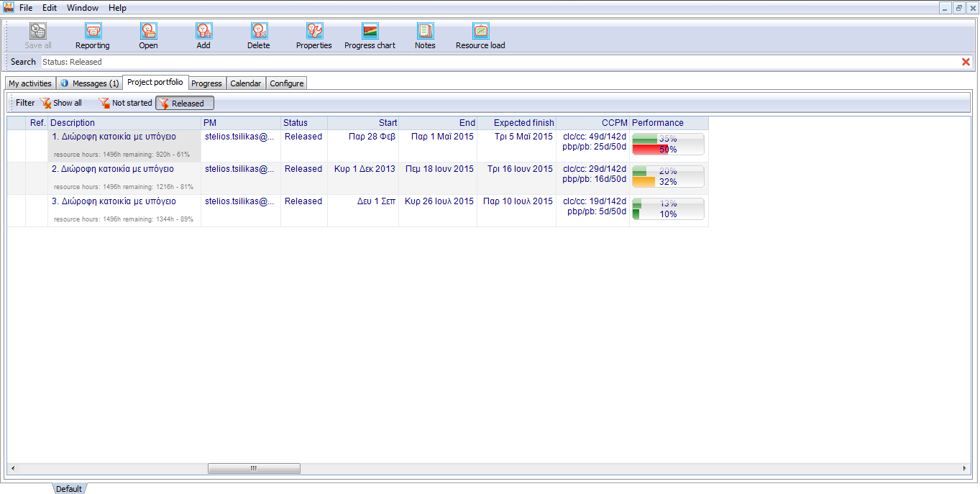Viewport: 980px width, 494px height.
Task: Click expected finish Τρι 5 Μαϊ 2015
Action: pyautogui.click(x=523, y=137)
